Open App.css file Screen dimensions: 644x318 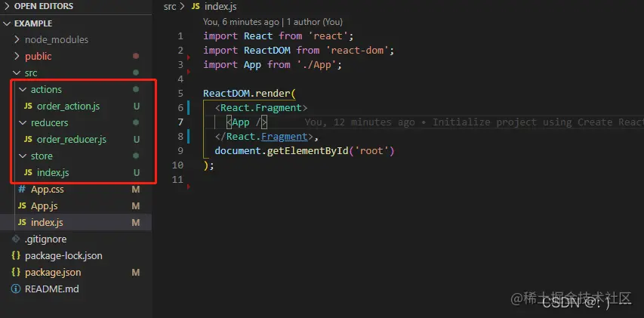tap(48, 190)
